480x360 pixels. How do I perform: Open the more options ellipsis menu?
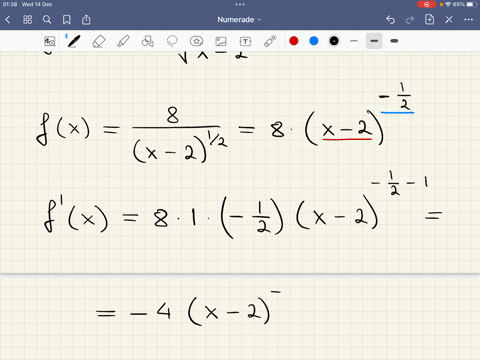(x=468, y=20)
